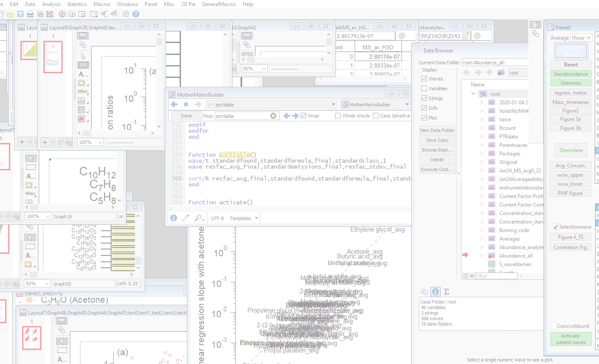
Task: Select the marquee tool in Layout9
Action: [x=83, y=65]
